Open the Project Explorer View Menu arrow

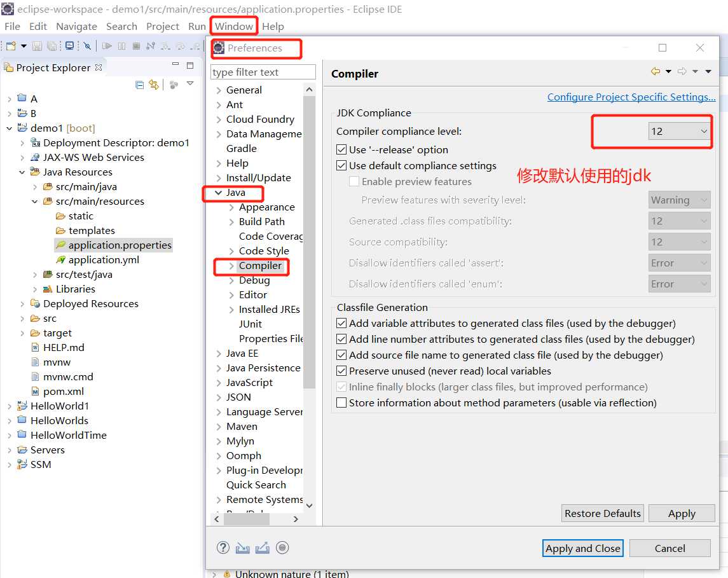tap(190, 83)
